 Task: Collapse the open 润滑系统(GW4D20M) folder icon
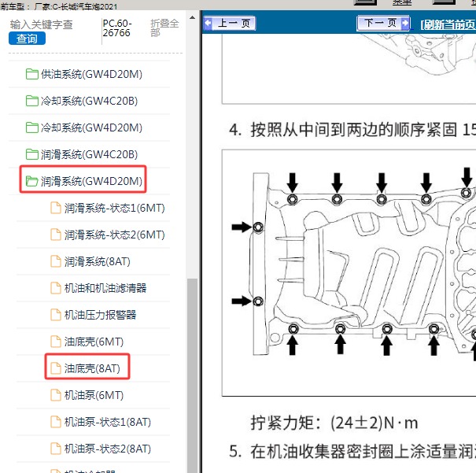click(32, 181)
